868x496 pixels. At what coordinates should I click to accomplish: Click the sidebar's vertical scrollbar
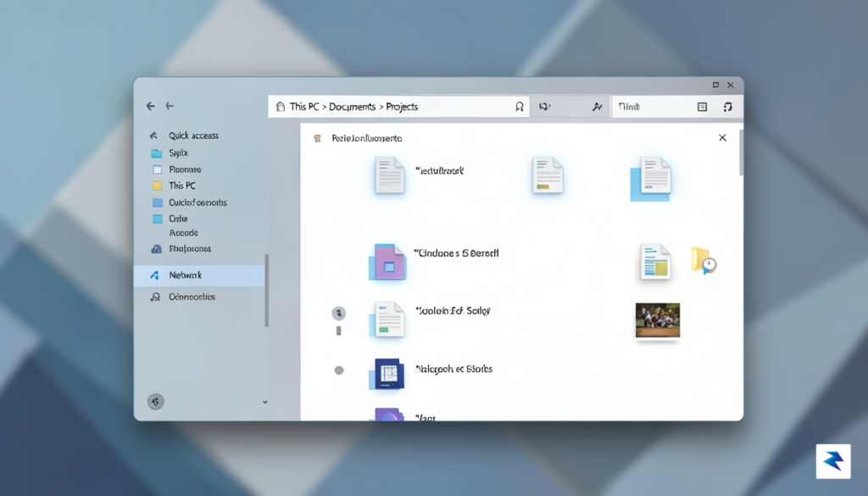click(x=267, y=291)
